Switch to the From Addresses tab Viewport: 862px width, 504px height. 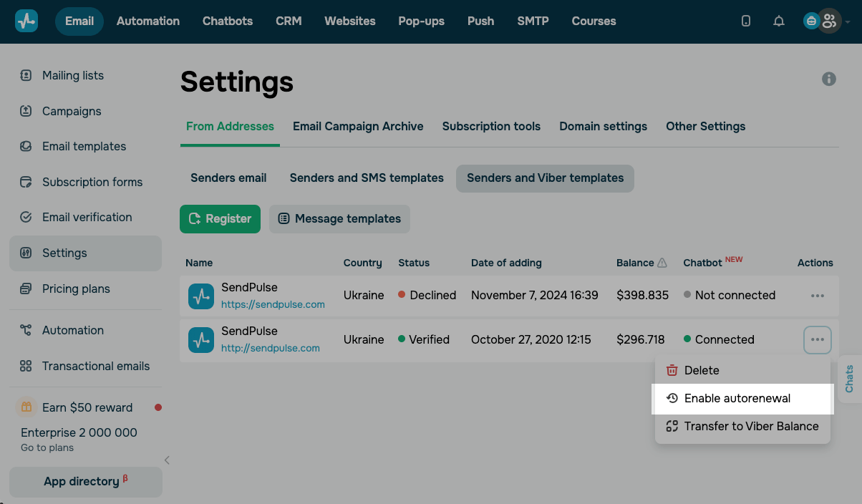[x=230, y=127]
